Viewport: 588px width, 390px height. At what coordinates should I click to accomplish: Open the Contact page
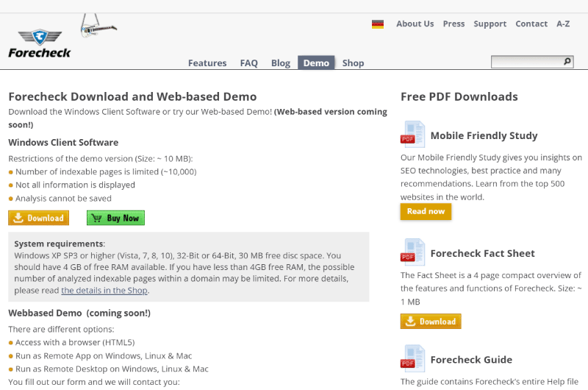[x=531, y=24]
